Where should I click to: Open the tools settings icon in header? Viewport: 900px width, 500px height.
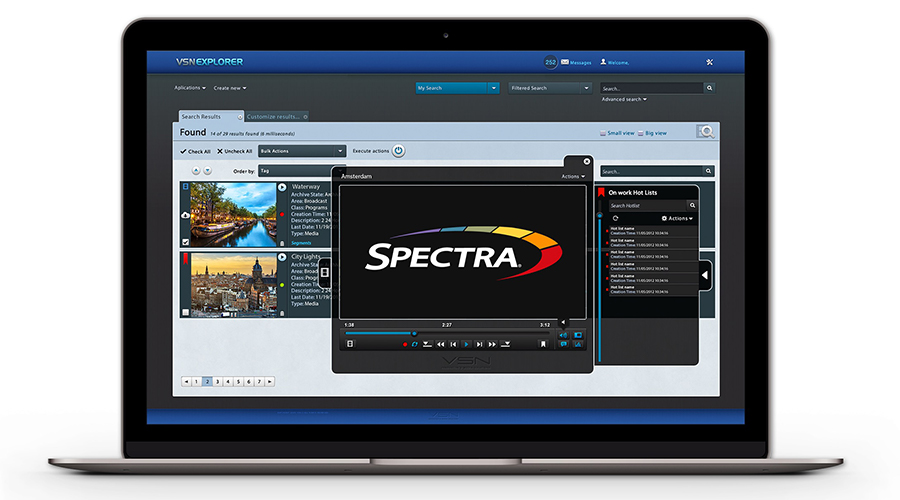[x=709, y=62]
